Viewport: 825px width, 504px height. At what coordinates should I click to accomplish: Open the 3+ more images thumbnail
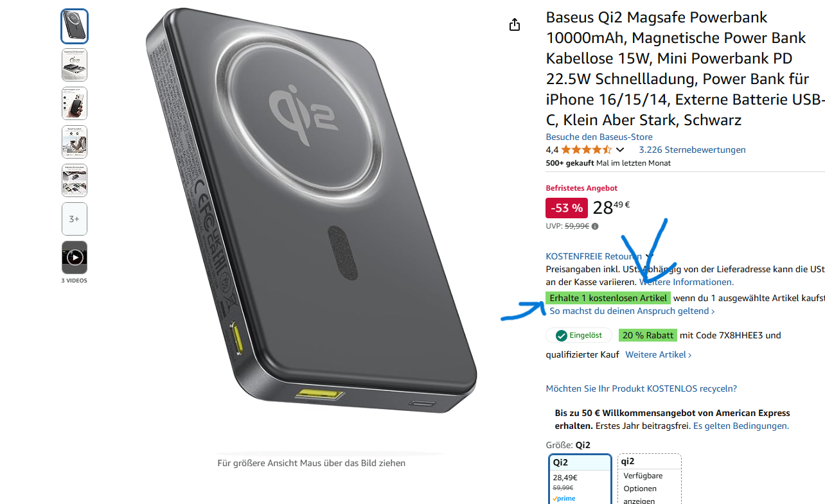[75, 219]
